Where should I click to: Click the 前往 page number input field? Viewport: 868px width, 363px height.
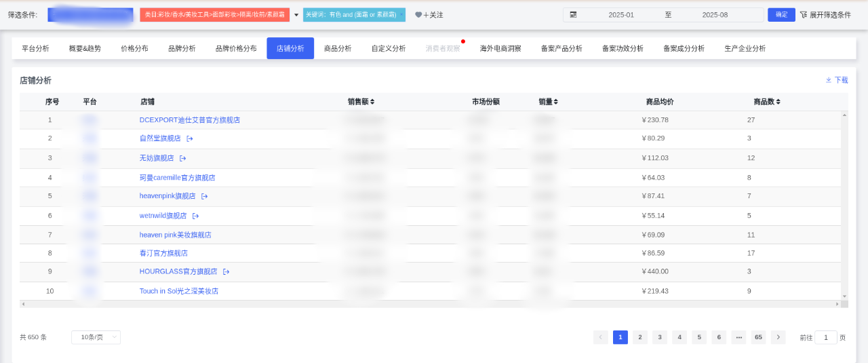pos(825,337)
